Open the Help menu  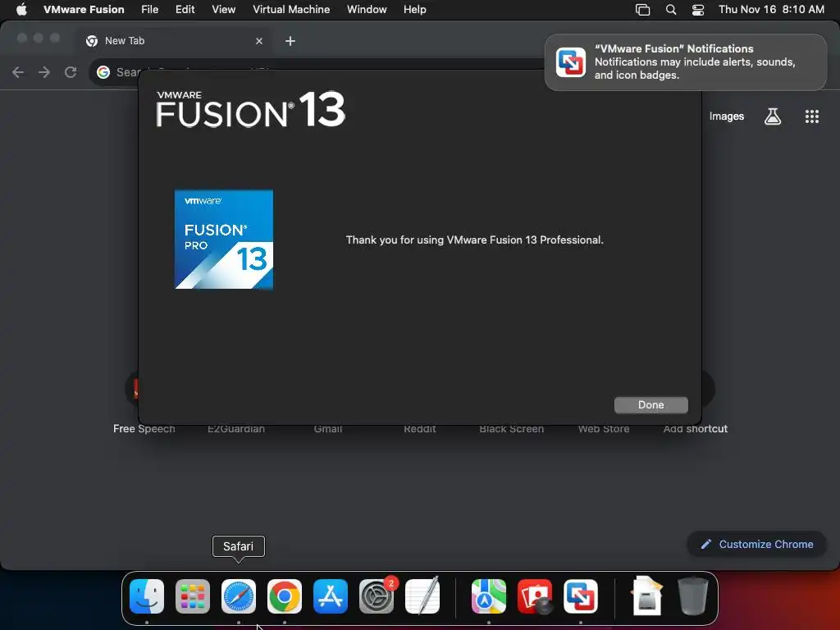click(x=414, y=10)
